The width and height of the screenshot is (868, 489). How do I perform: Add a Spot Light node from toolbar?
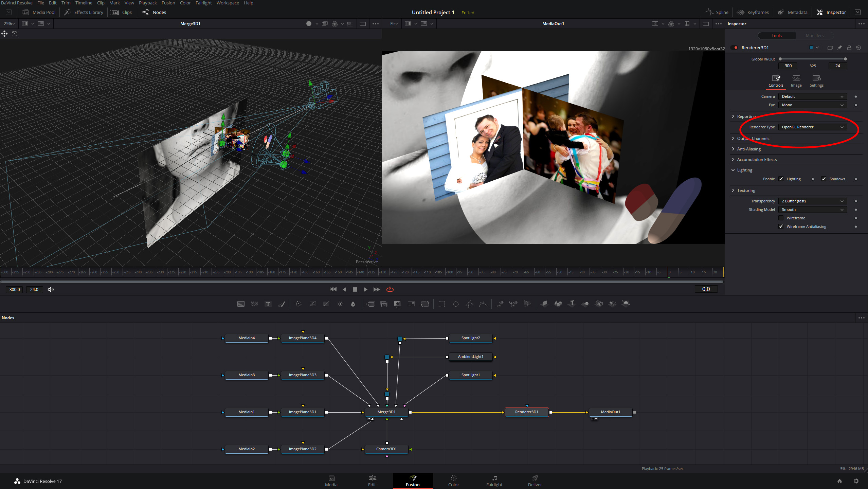click(612, 304)
